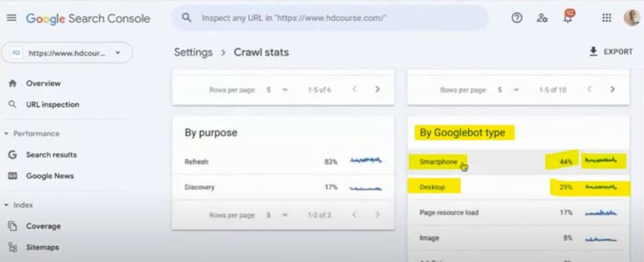
Task: Open Sitemaps report
Action: point(42,247)
